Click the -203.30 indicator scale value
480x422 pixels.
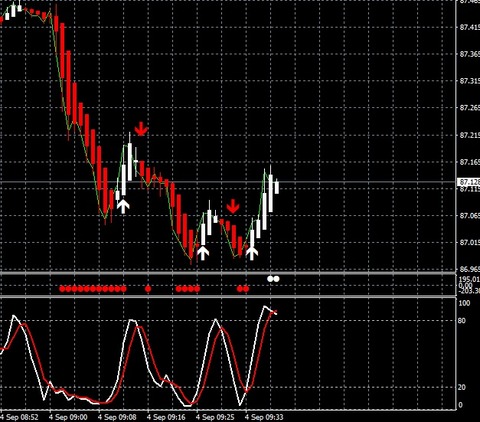pos(469,291)
